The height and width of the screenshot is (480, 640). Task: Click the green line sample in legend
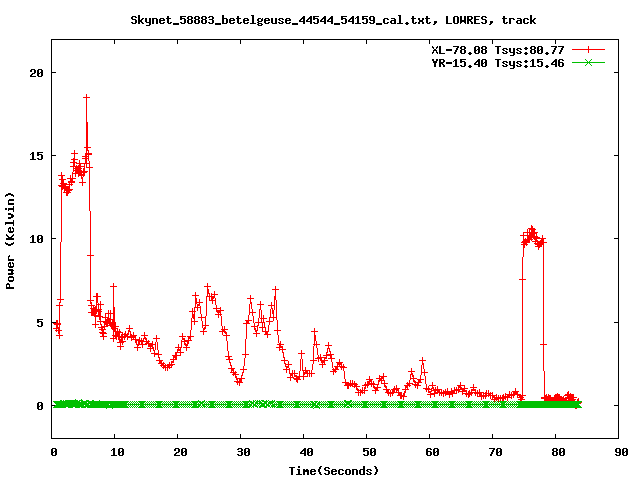click(x=588, y=63)
